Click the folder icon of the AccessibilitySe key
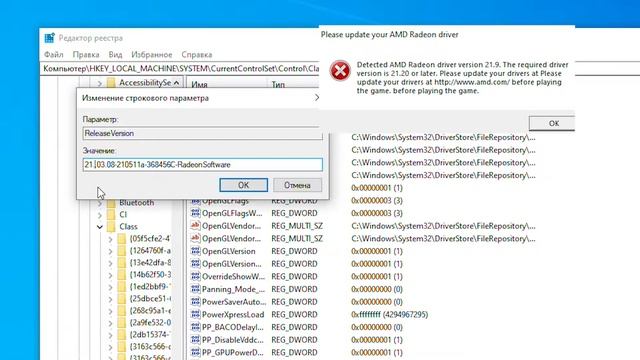 (x=111, y=83)
